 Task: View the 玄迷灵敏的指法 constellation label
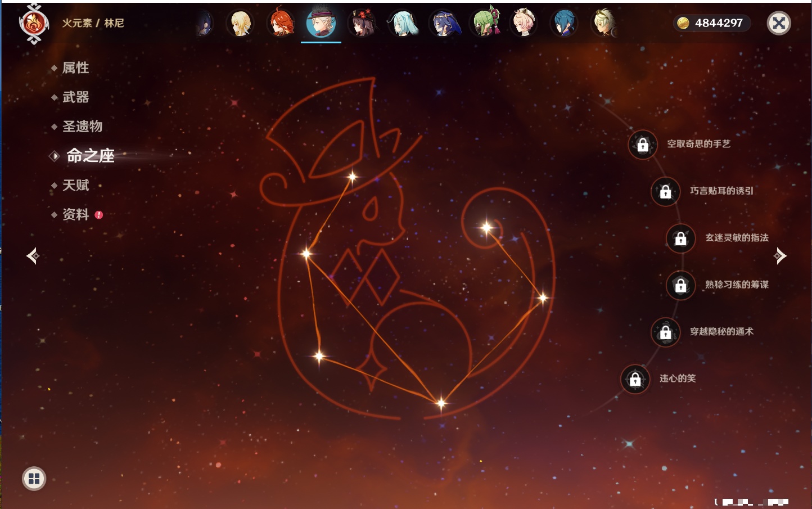[x=737, y=238]
